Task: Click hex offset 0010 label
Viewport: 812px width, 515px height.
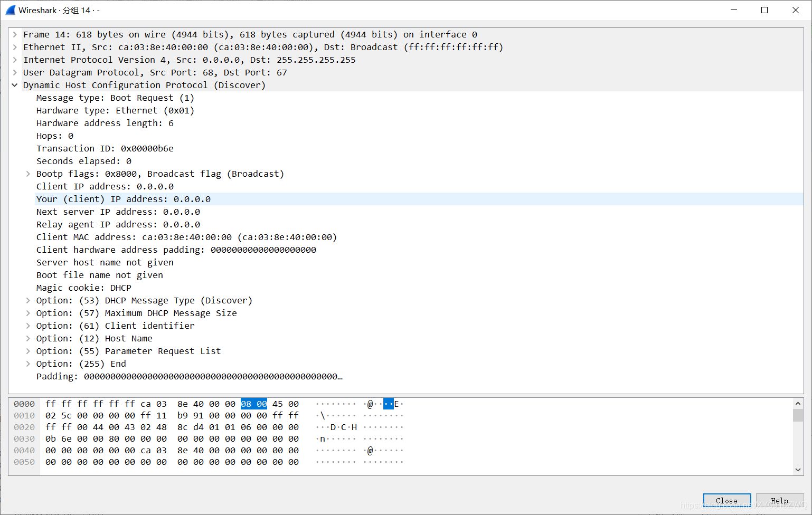Action: (x=24, y=415)
